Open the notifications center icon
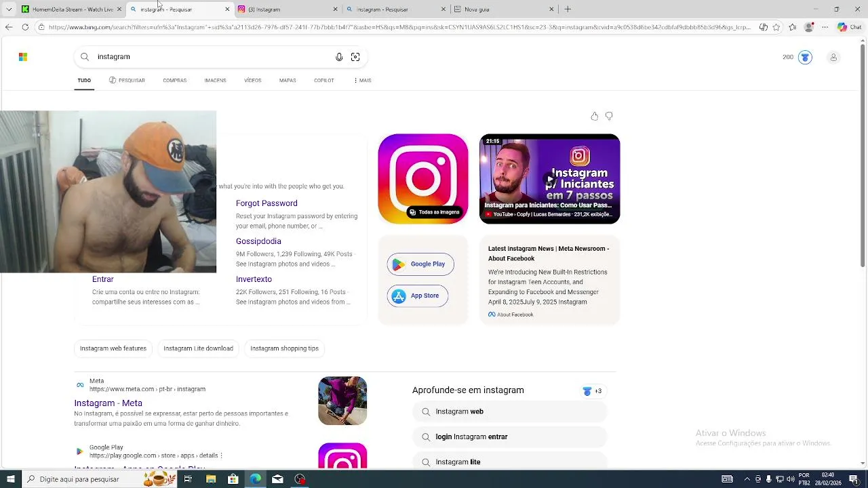The image size is (868, 488). click(x=854, y=479)
